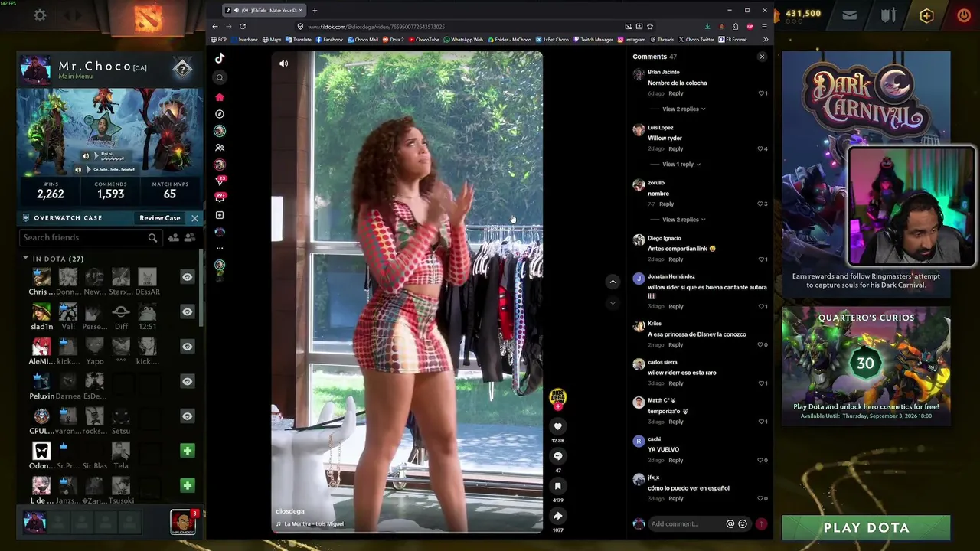Open TikTok Explore compass icon
The height and width of the screenshot is (551, 980).
click(x=220, y=114)
